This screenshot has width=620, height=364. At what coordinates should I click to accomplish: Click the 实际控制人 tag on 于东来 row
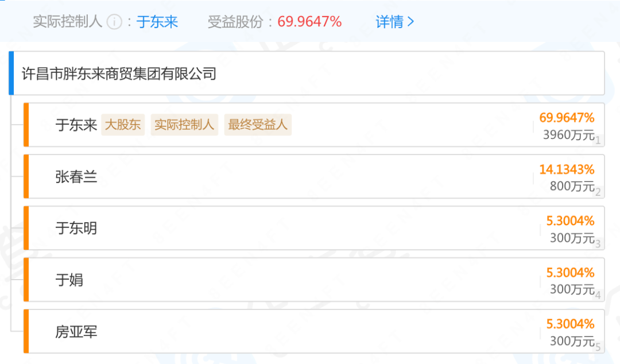coord(184,125)
